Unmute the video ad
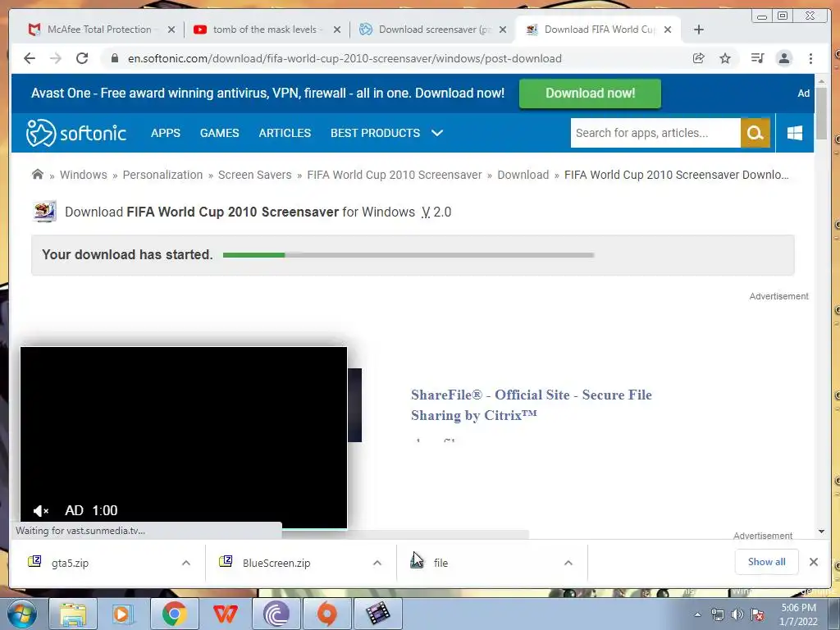This screenshot has width=840, height=630. click(41, 510)
